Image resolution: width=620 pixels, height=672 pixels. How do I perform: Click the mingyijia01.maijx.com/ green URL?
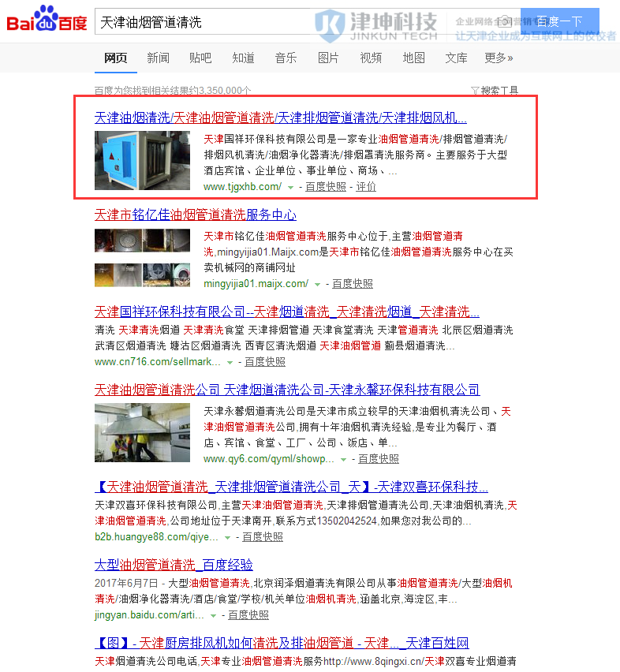click(256, 284)
